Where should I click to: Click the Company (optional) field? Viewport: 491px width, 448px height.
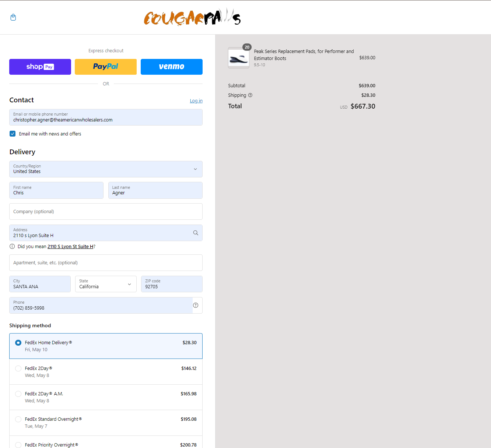[x=106, y=211]
